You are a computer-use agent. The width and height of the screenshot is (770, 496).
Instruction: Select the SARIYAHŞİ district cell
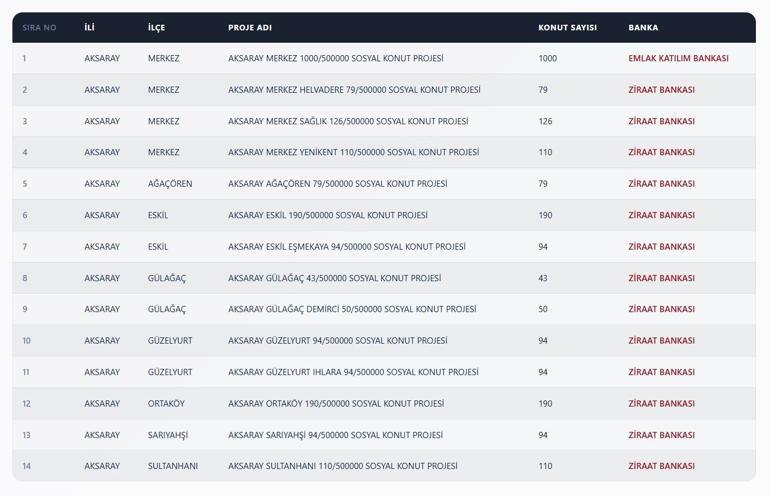tap(168, 435)
